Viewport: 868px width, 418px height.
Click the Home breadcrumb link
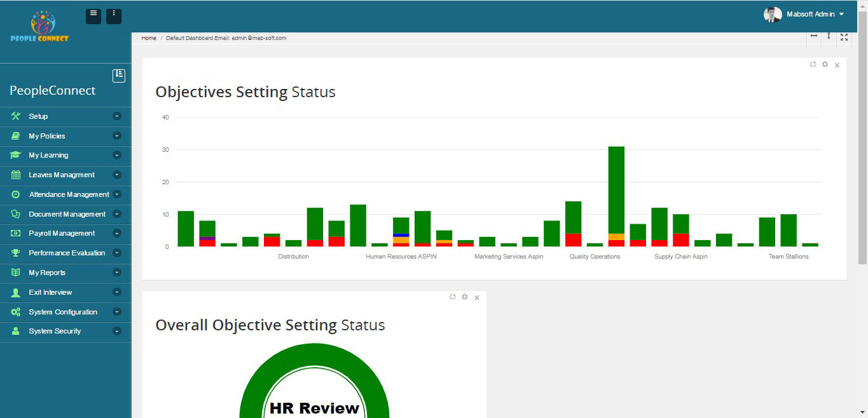tap(149, 38)
